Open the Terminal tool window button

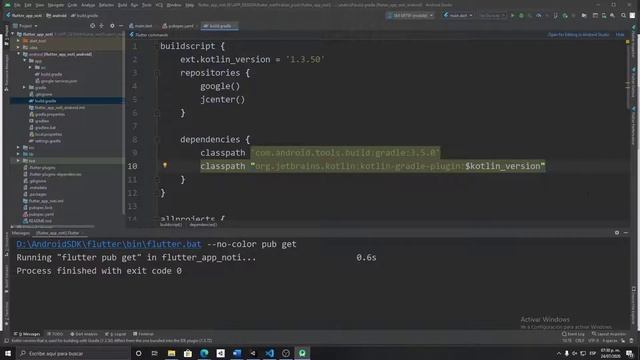pos(144,334)
